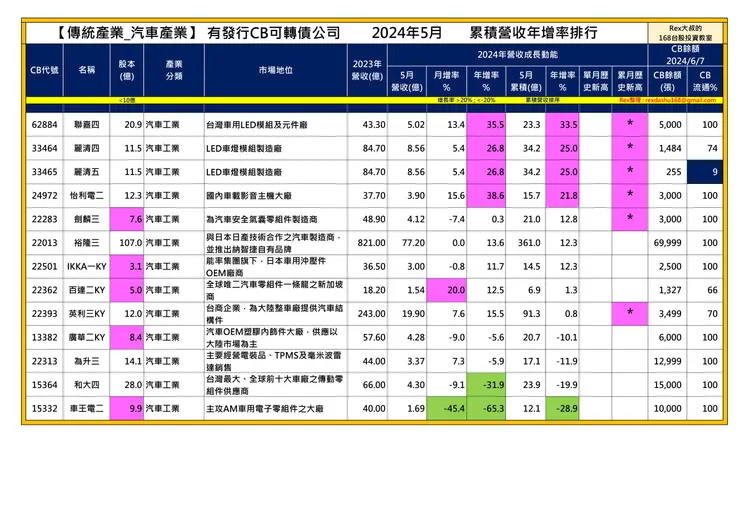
Task: Click the highlighted capital value 3.1
Action: click(126, 266)
